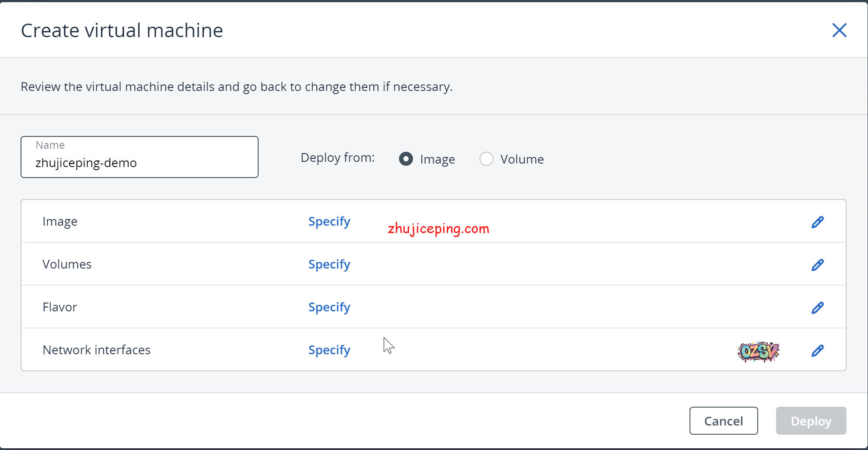Image resolution: width=868 pixels, height=450 pixels.
Task: Click the pencil icon for Network interfaces
Action: [817, 351]
